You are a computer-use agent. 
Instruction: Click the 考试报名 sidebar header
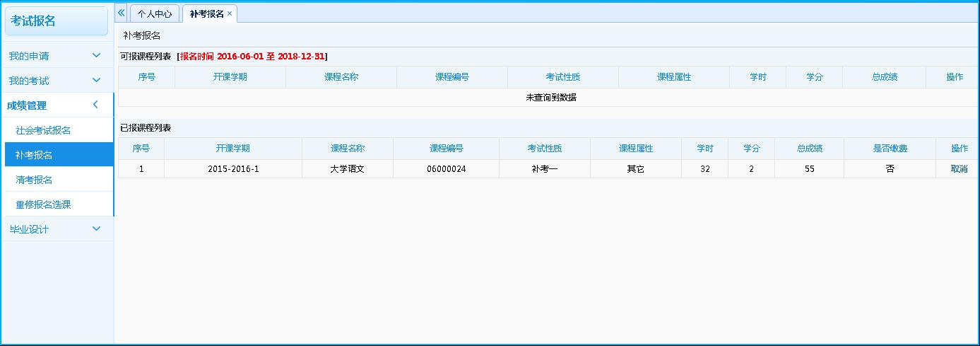57,21
